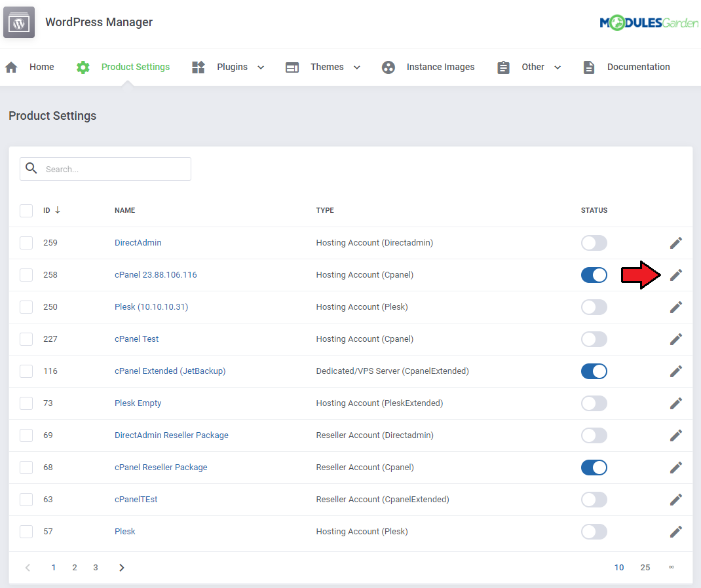701x588 pixels.
Task: Sort by ID using the arrow icon
Action: (57, 210)
